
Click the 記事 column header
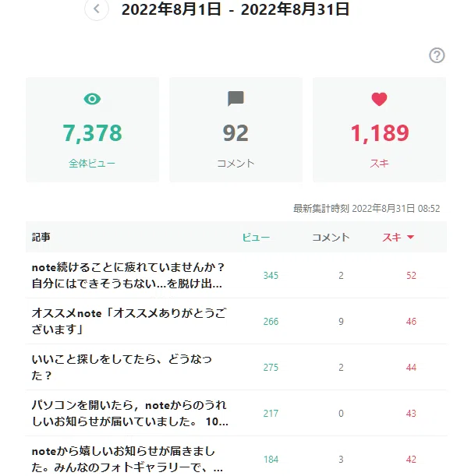[x=41, y=237]
